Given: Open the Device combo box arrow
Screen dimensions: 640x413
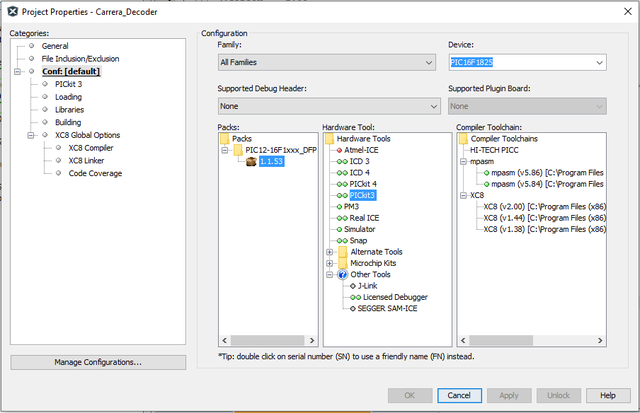Looking at the screenshot, I should click(x=599, y=62).
